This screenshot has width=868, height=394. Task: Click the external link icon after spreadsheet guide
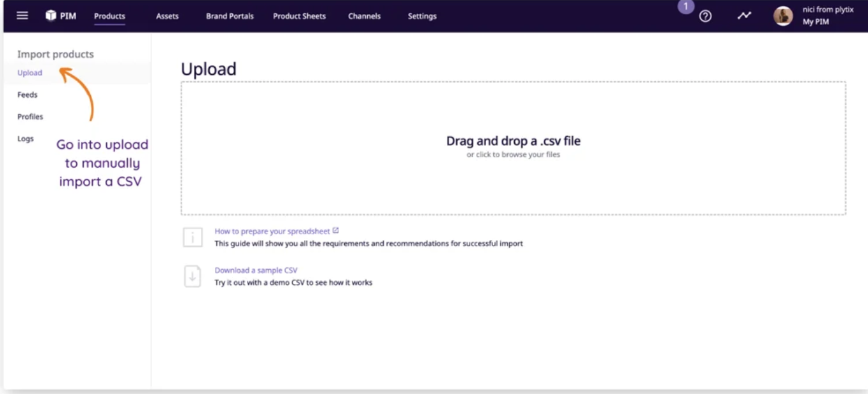click(x=336, y=230)
